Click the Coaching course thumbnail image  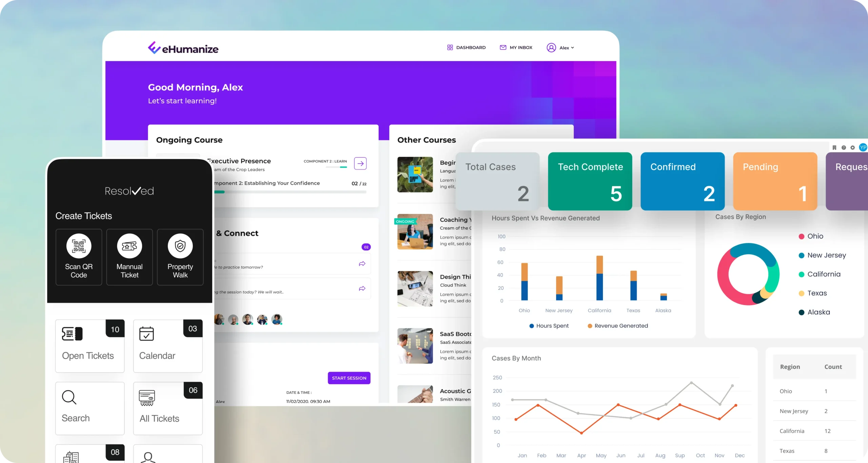[415, 232]
